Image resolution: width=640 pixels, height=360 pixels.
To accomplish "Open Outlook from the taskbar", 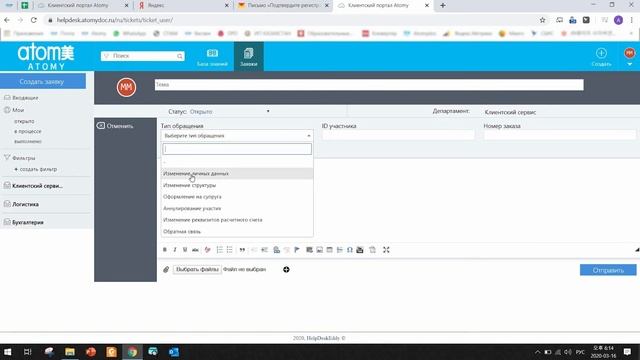I will point(174,352).
